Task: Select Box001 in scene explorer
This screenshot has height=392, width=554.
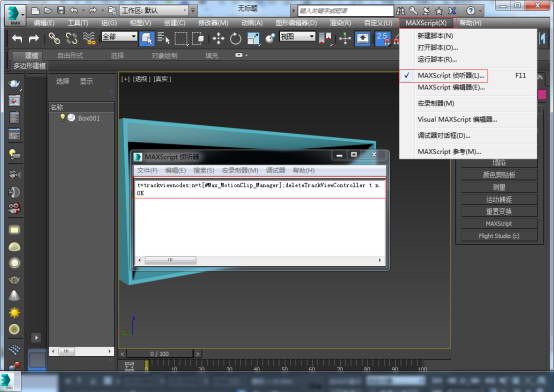Action: tap(89, 118)
